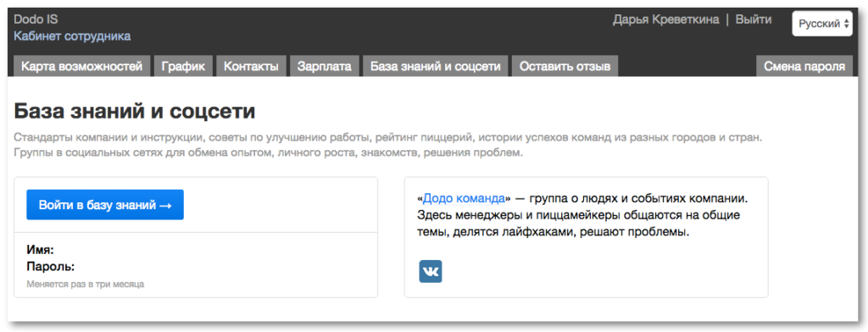Viewport: 868px width, 332px height.
Task: Open База знаний и соцсети tab
Action: click(436, 66)
